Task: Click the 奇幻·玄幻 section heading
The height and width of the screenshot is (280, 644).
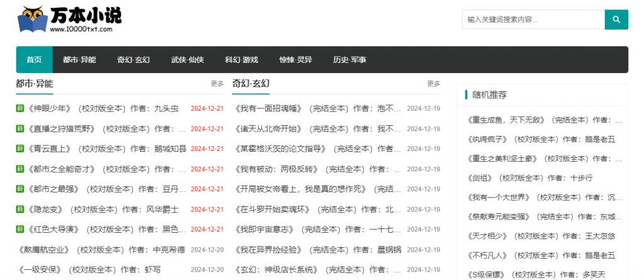Action: (251, 84)
